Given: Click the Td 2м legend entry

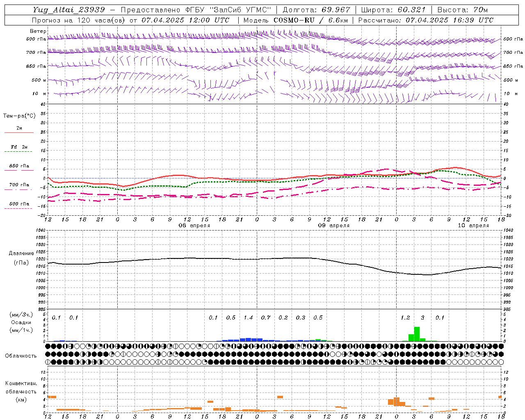Looking at the screenshot, I should [19, 146].
